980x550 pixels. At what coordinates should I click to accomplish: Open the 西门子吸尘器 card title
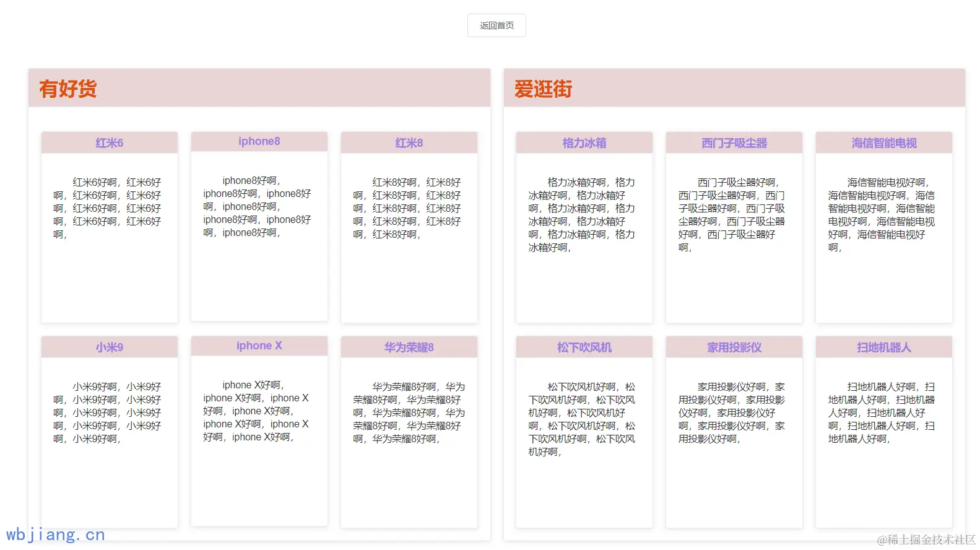coord(734,143)
